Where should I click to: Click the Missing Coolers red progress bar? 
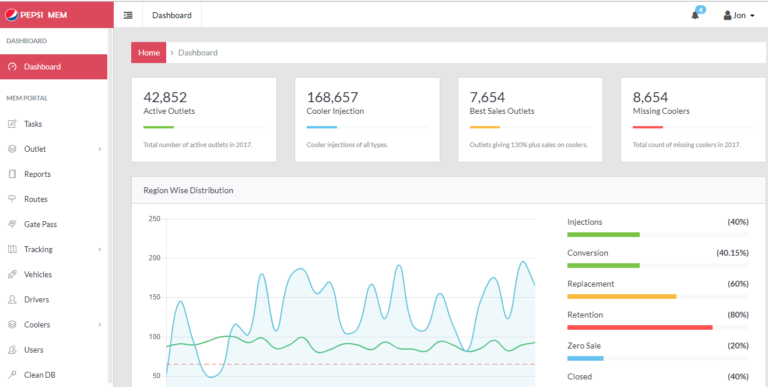(x=648, y=127)
